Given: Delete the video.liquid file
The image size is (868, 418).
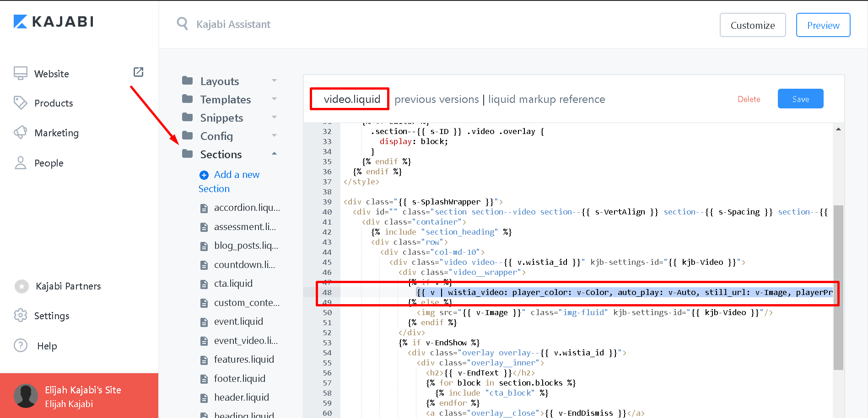Looking at the screenshot, I should (749, 99).
